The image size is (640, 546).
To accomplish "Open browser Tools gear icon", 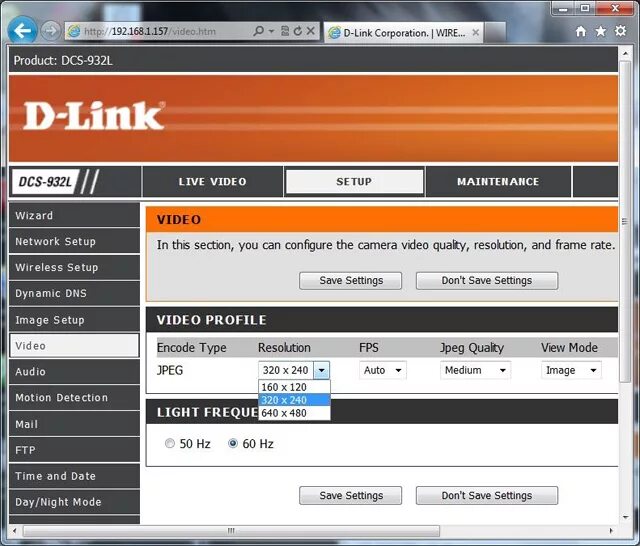I will (620, 31).
